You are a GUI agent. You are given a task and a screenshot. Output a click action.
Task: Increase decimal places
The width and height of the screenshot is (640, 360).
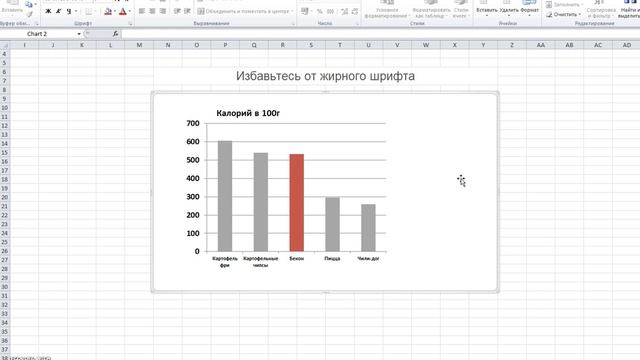point(344,11)
